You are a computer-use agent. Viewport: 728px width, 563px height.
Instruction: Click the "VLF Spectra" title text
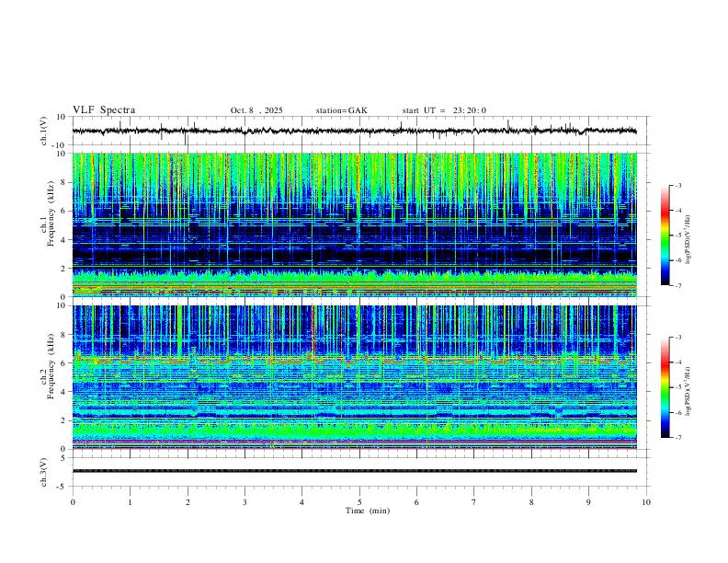[x=104, y=110]
